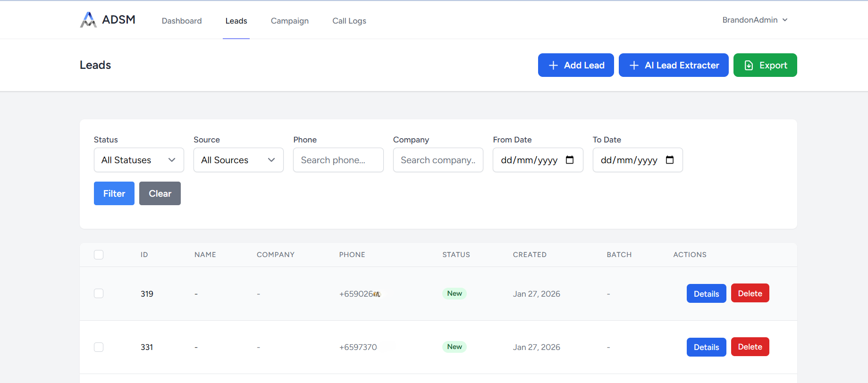Screen dimensions: 868x383
Task: Open the All Statuses dropdown
Action: [139, 160]
